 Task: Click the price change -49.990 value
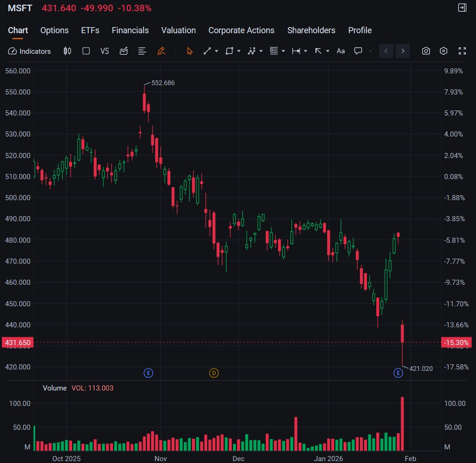coord(97,8)
